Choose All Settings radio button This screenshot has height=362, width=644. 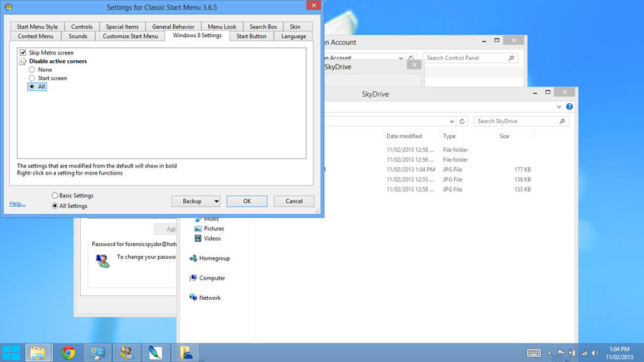coord(54,205)
